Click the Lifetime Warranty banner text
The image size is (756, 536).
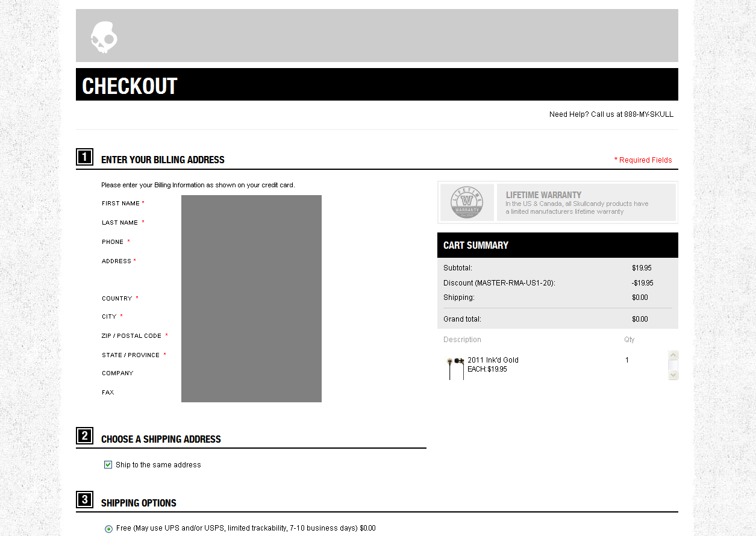[577, 203]
